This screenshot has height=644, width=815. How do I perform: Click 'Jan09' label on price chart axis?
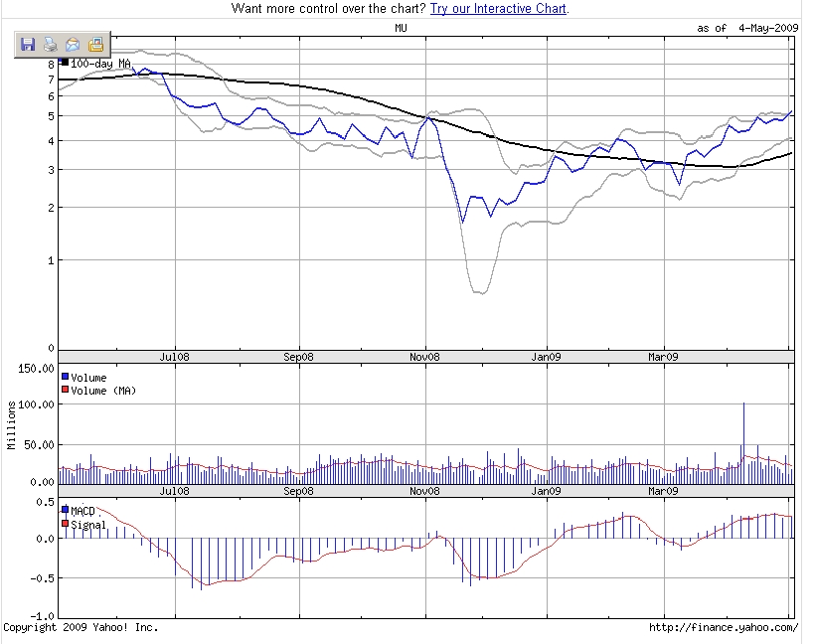pyautogui.click(x=546, y=357)
